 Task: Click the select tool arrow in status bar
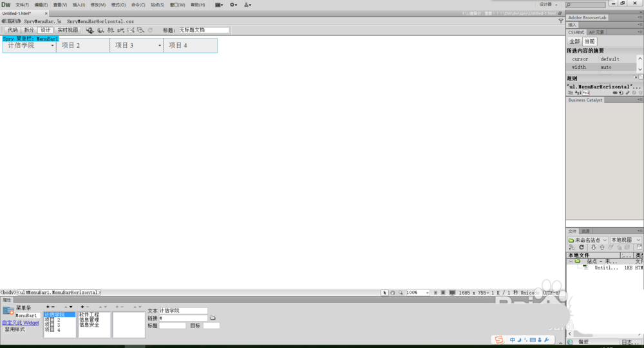tap(384, 293)
